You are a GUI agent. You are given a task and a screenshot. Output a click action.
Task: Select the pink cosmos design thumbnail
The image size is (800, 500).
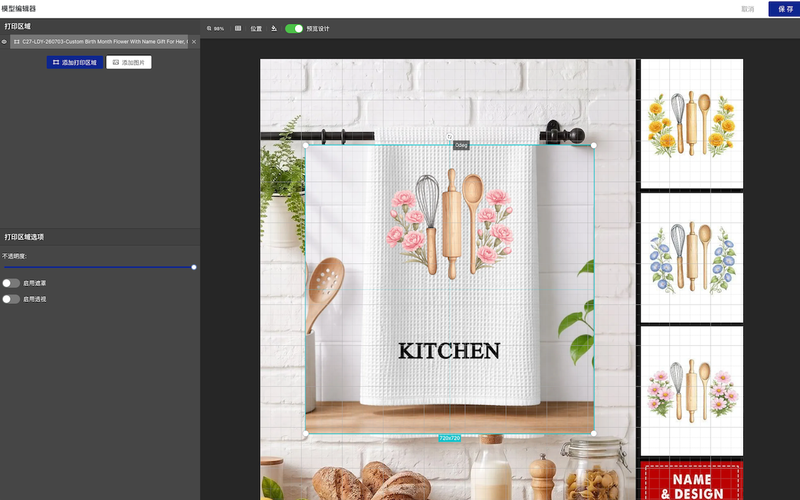[692, 391]
